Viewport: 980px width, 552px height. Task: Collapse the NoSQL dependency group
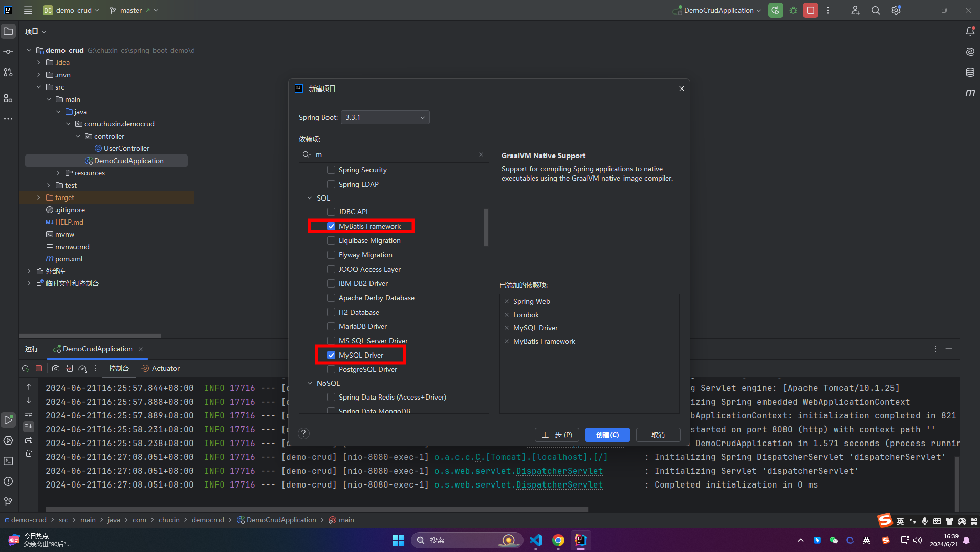pyautogui.click(x=310, y=383)
